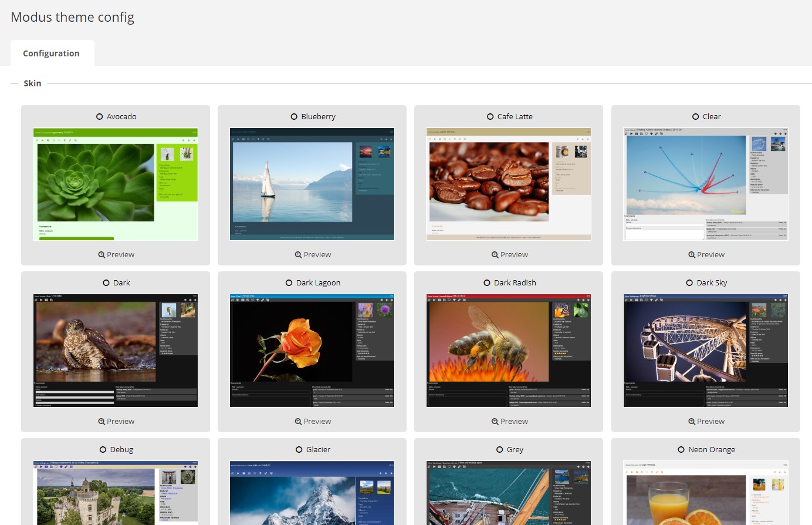Open the Blueberry Preview link

[x=313, y=255]
